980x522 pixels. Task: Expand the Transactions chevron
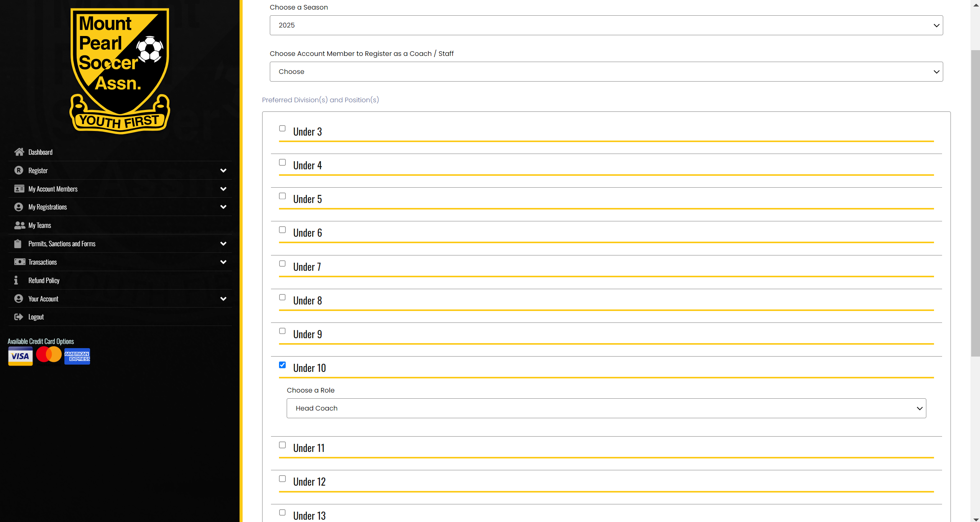click(223, 262)
